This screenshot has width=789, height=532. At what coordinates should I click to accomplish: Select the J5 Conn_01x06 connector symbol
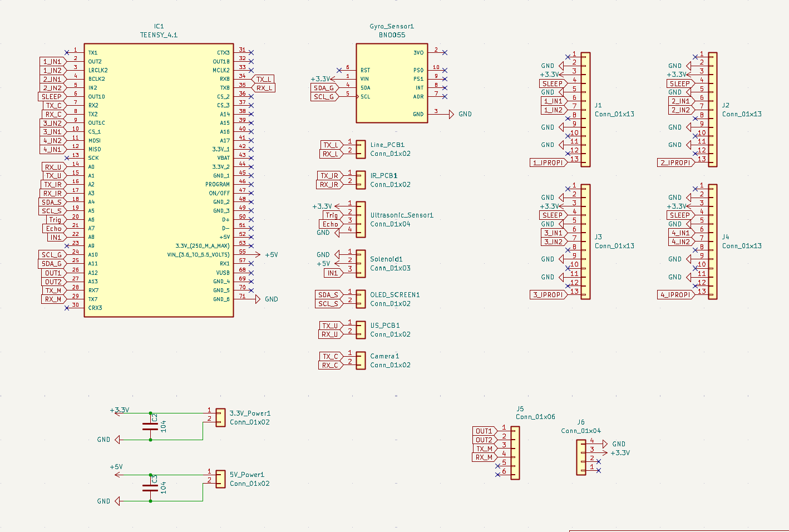(515, 453)
